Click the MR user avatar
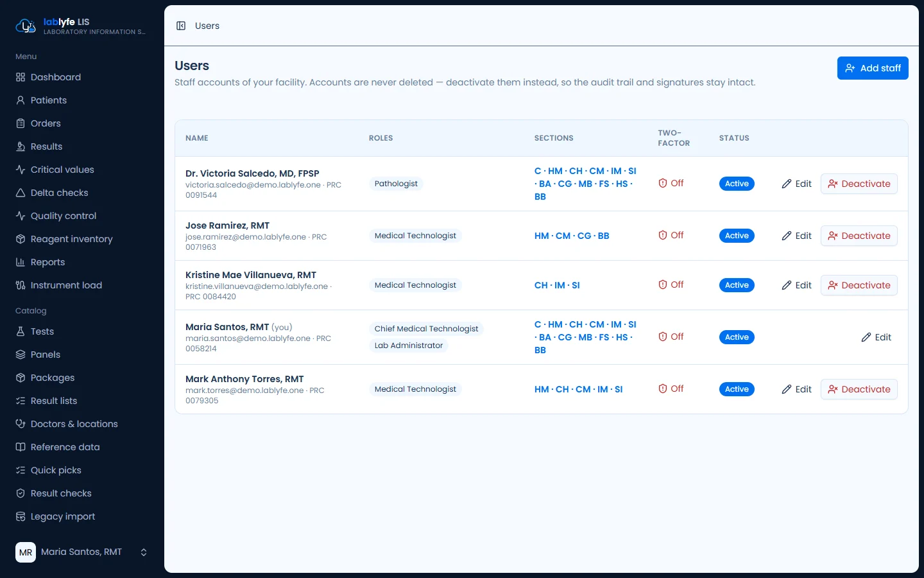The width and height of the screenshot is (924, 578). pyautogui.click(x=26, y=552)
